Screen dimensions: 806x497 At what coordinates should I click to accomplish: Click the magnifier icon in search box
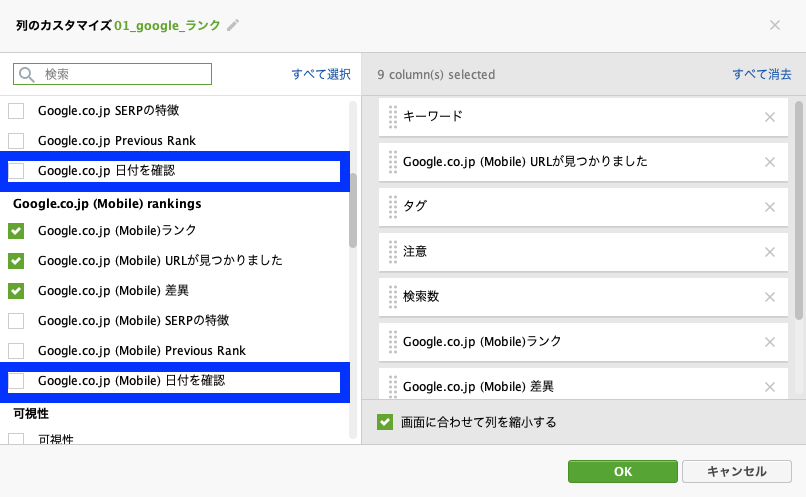27,75
